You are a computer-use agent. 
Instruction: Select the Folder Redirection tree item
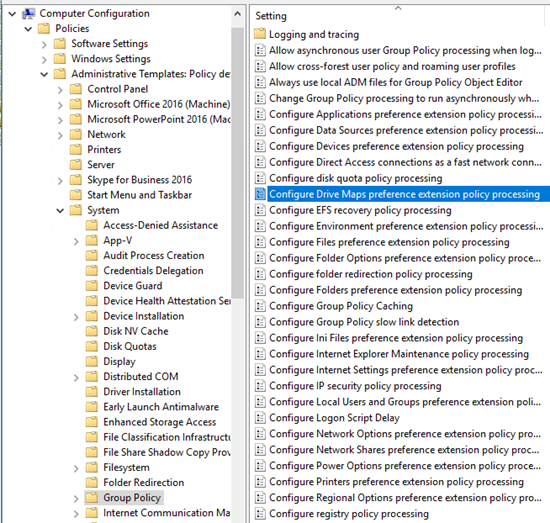pos(143,482)
